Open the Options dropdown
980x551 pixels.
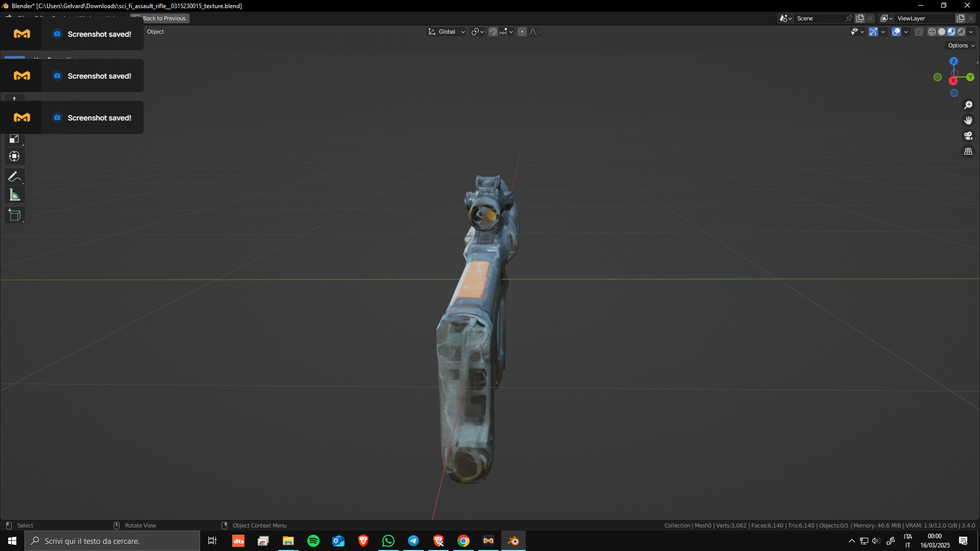[962, 45]
